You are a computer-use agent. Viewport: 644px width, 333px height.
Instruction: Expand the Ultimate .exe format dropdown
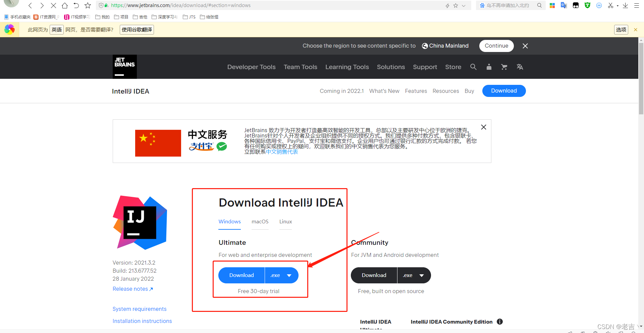[282, 275]
